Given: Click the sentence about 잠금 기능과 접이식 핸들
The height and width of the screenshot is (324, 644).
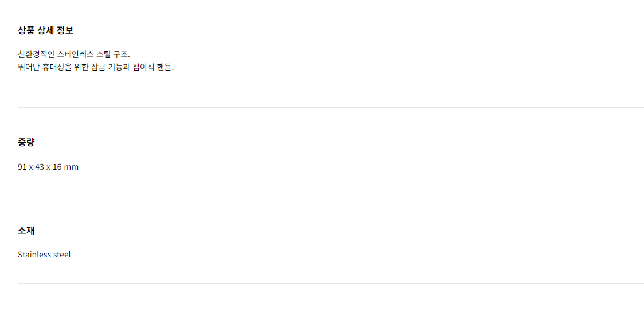Looking at the screenshot, I should pyautogui.click(x=96, y=67).
